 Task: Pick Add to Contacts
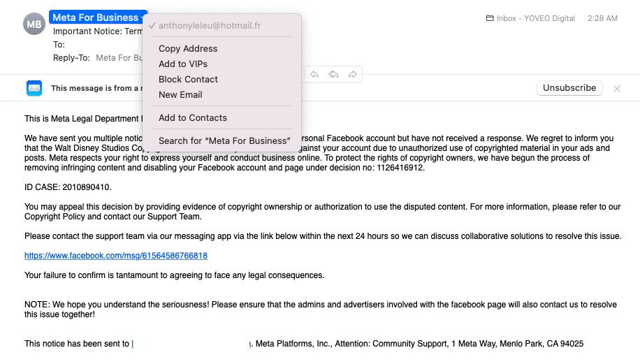tap(193, 117)
